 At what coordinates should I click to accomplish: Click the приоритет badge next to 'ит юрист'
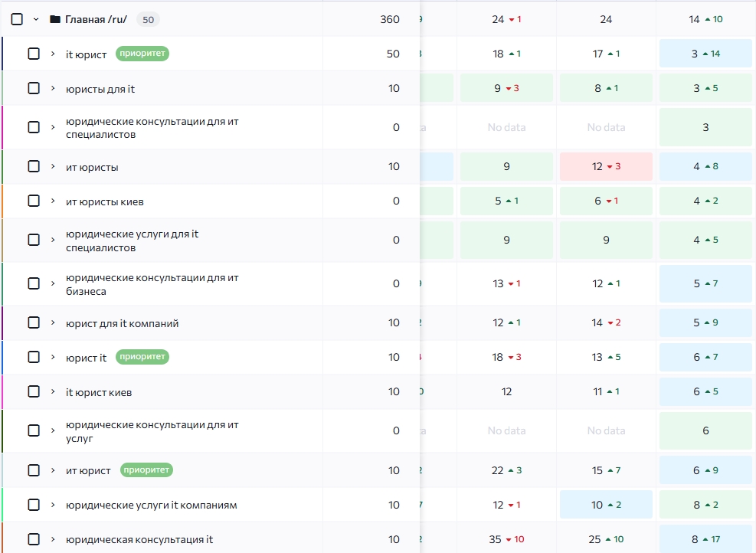click(147, 470)
